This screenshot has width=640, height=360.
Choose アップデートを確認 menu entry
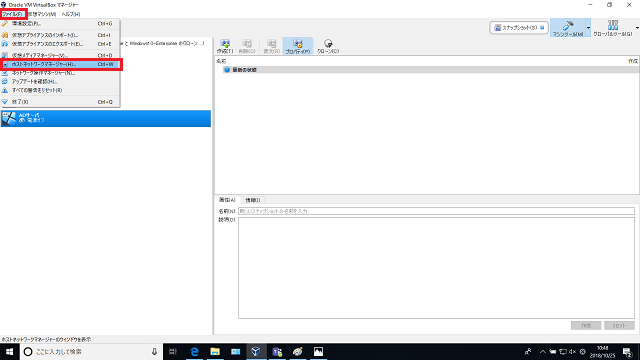click(60, 82)
